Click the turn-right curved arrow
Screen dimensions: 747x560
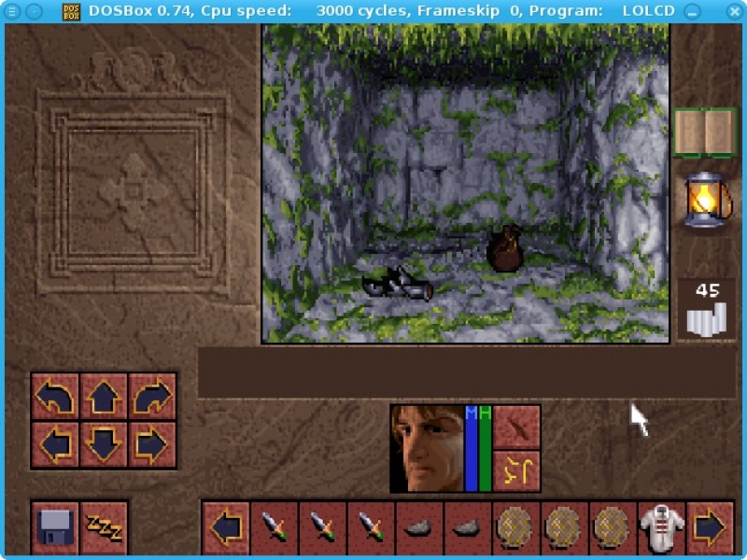(151, 397)
